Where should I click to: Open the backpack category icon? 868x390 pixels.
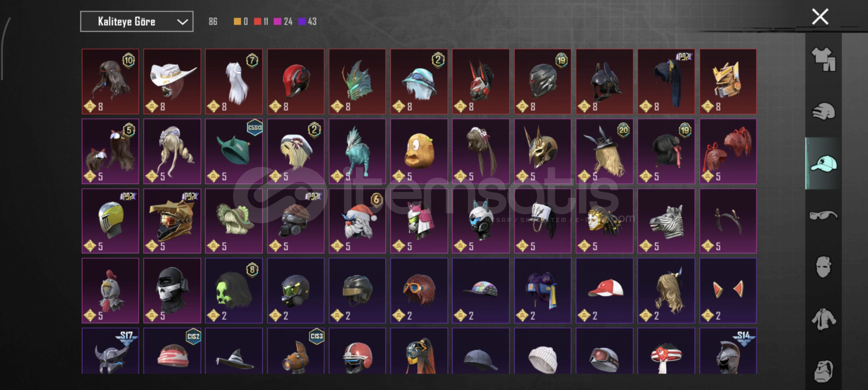coord(823,371)
